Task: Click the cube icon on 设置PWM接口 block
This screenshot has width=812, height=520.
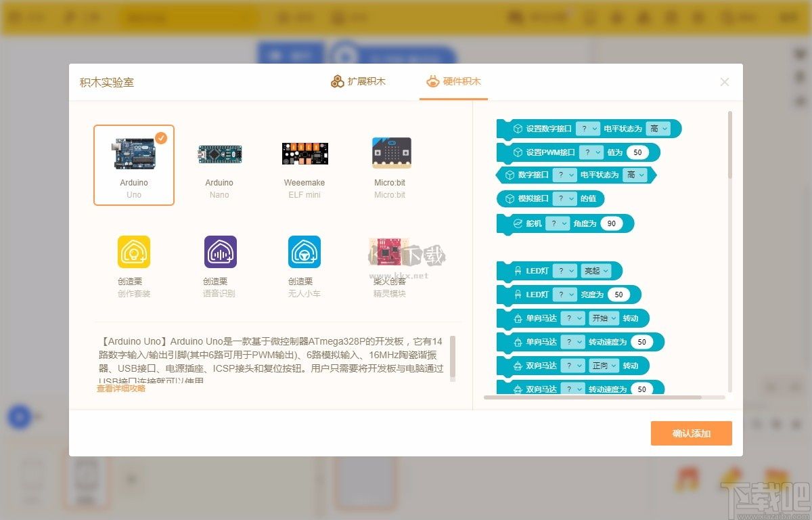Action: (x=518, y=152)
